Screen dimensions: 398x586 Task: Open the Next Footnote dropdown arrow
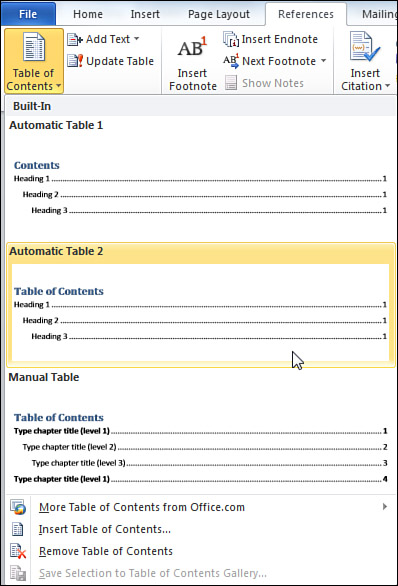tap(323, 61)
